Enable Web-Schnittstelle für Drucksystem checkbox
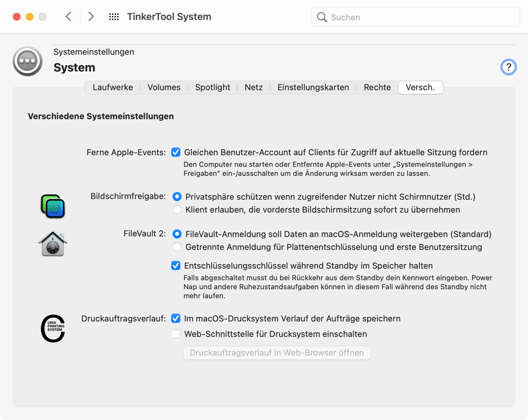 pos(176,334)
